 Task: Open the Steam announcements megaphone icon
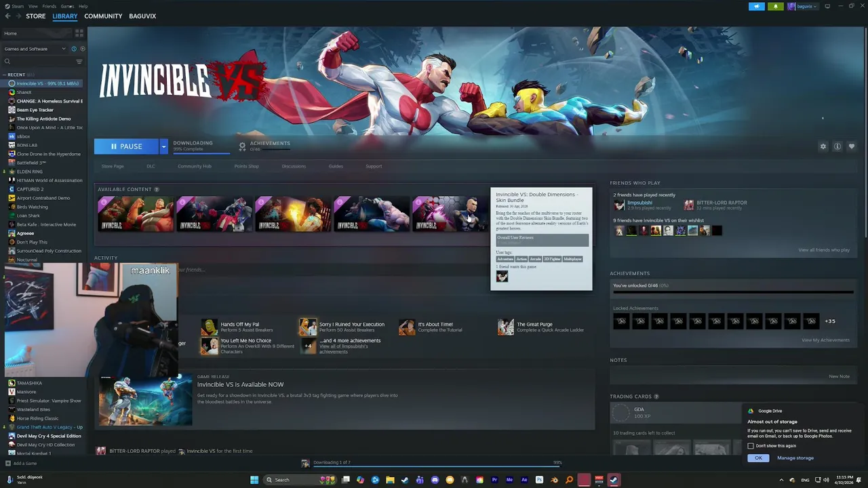757,6
